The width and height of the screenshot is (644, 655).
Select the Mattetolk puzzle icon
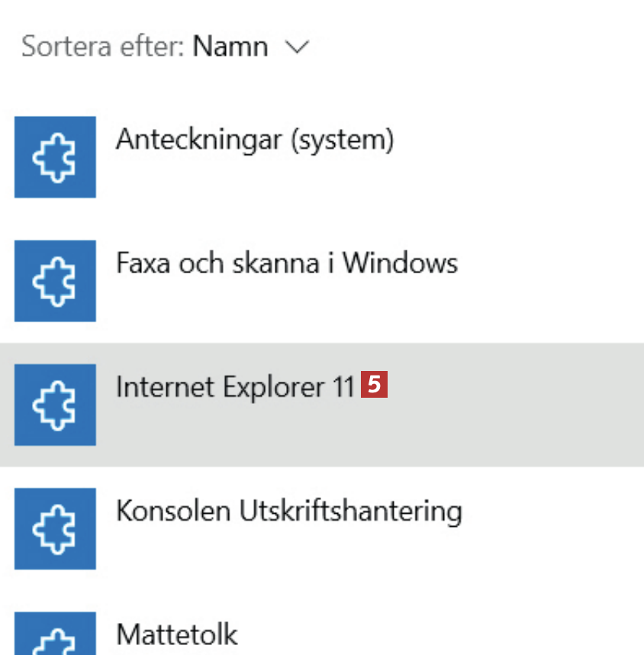tap(55, 635)
